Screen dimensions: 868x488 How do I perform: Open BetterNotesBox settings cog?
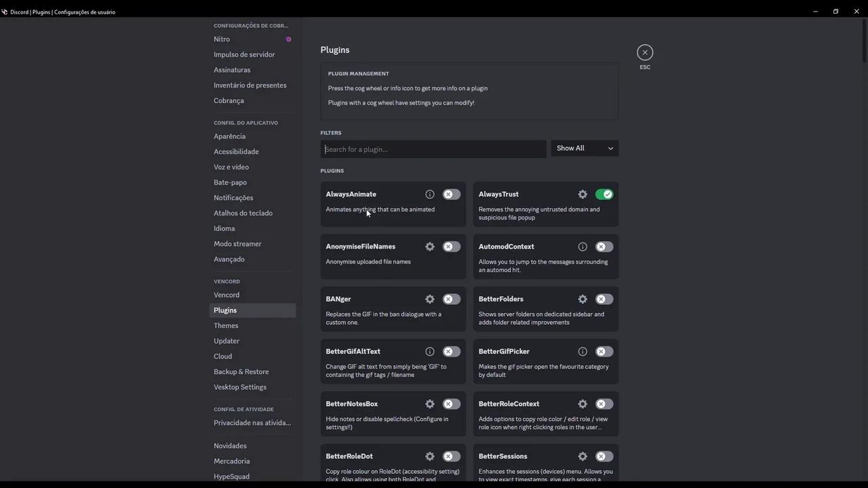click(x=430, y=404)
